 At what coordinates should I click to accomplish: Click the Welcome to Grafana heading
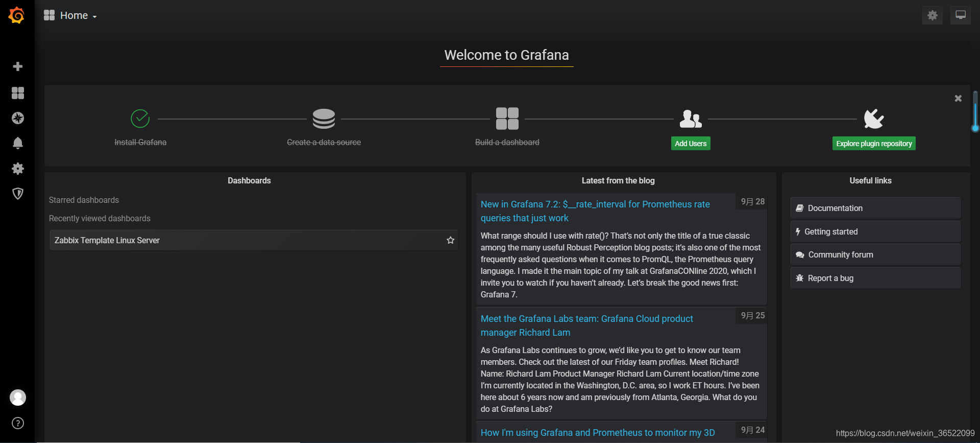(x=506, y=55)
